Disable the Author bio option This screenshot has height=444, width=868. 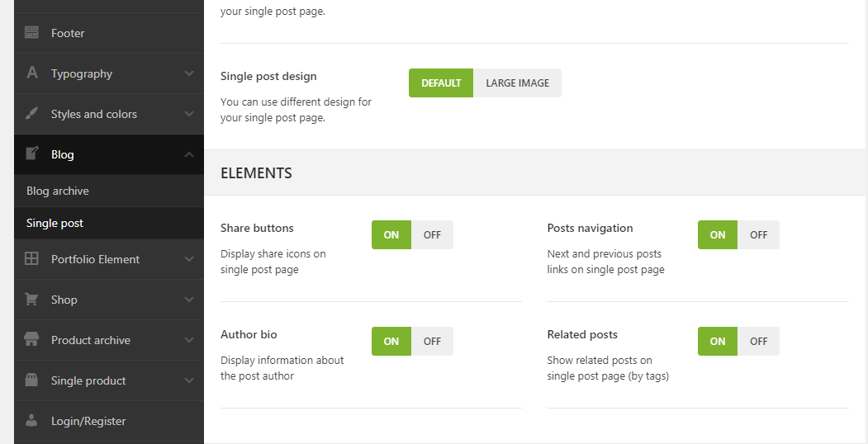tap(432, 342)
